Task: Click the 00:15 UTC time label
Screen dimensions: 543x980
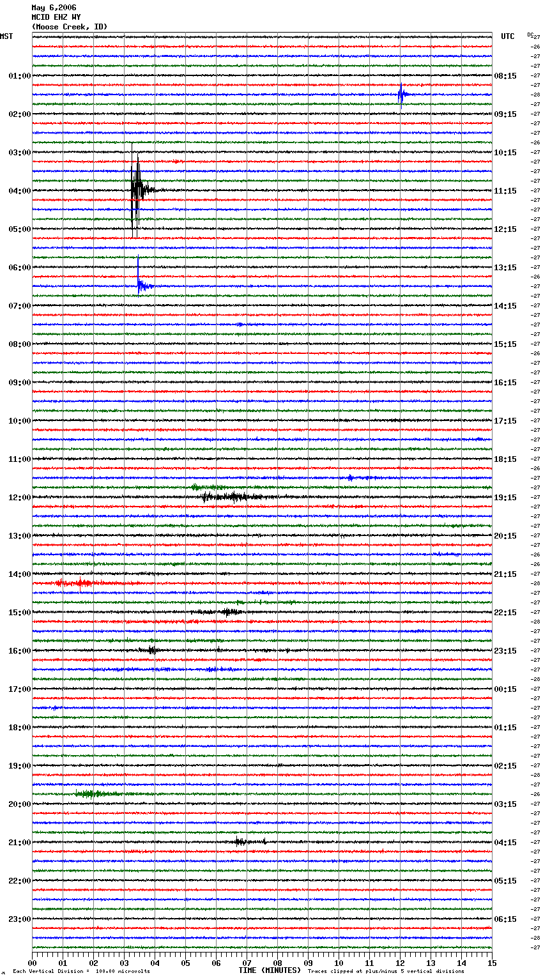Action: 505,689
